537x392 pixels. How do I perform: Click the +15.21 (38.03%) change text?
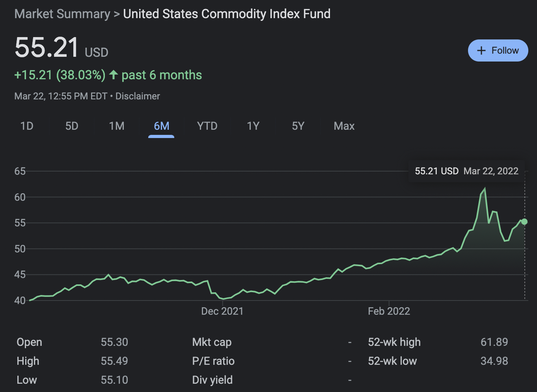click(60, 75)
